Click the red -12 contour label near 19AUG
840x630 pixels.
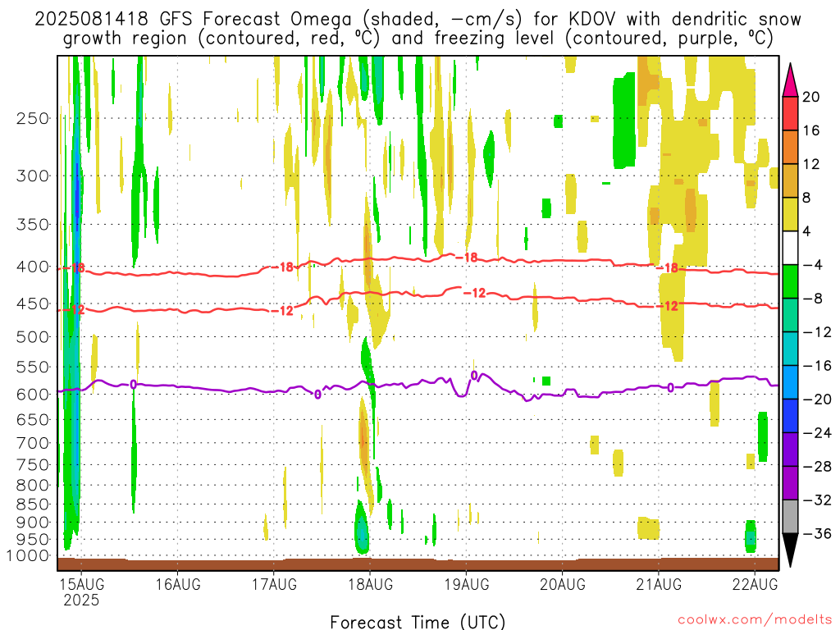click(x=475, y=293)
